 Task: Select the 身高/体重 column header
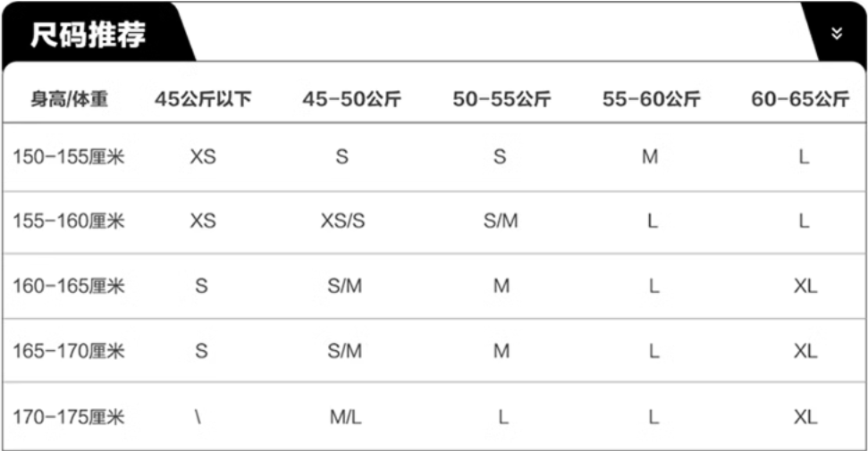pos(69,99)
